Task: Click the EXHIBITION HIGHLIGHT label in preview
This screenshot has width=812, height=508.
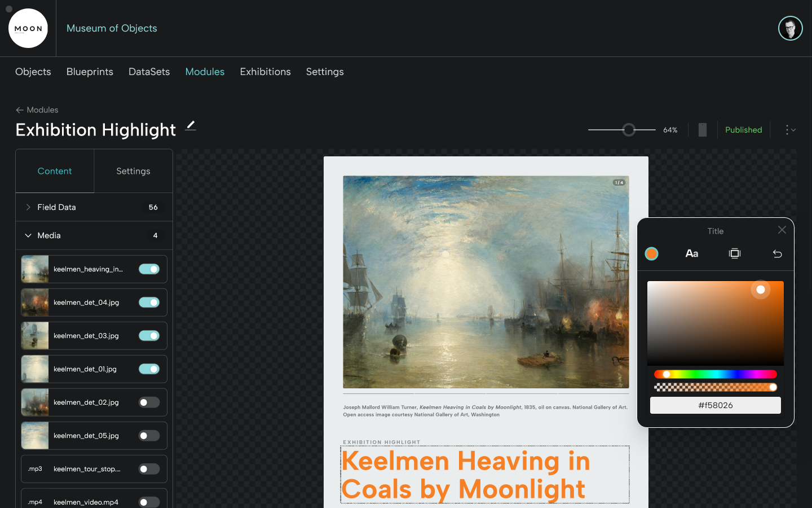Action: tap(382, 442)
